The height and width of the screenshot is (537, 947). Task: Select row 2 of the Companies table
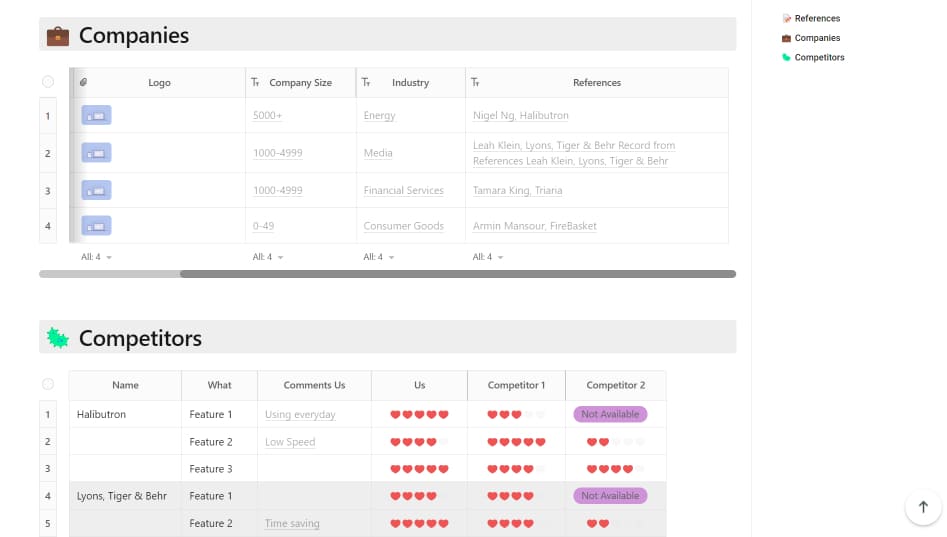(48, 153)
